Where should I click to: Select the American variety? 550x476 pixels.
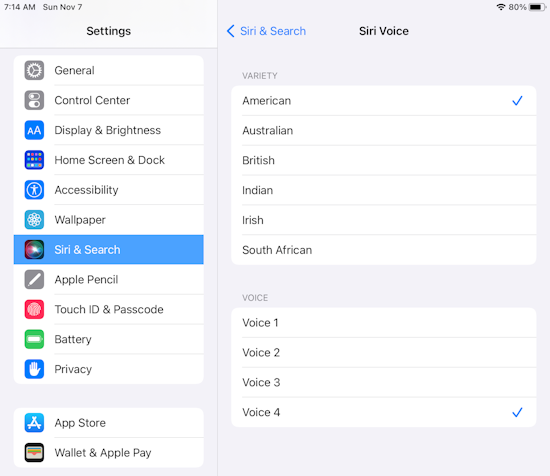coord(384,101)
